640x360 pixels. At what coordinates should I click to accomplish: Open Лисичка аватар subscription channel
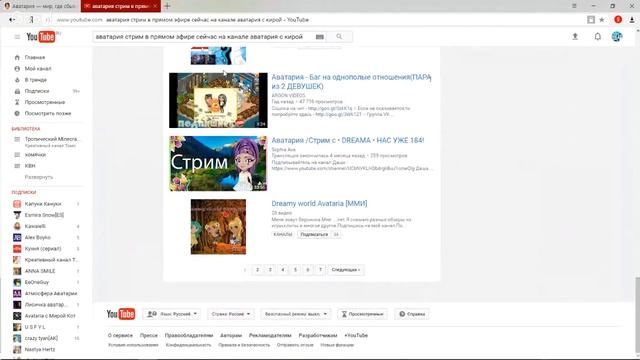(45, 304)
